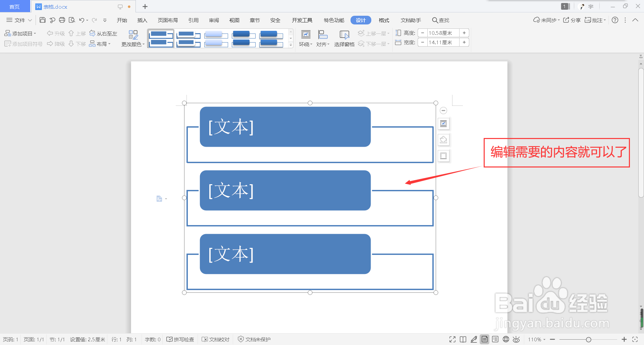Click the Redo arrow icon
This screenshot has height=345, width=644.
coord(95,20)
